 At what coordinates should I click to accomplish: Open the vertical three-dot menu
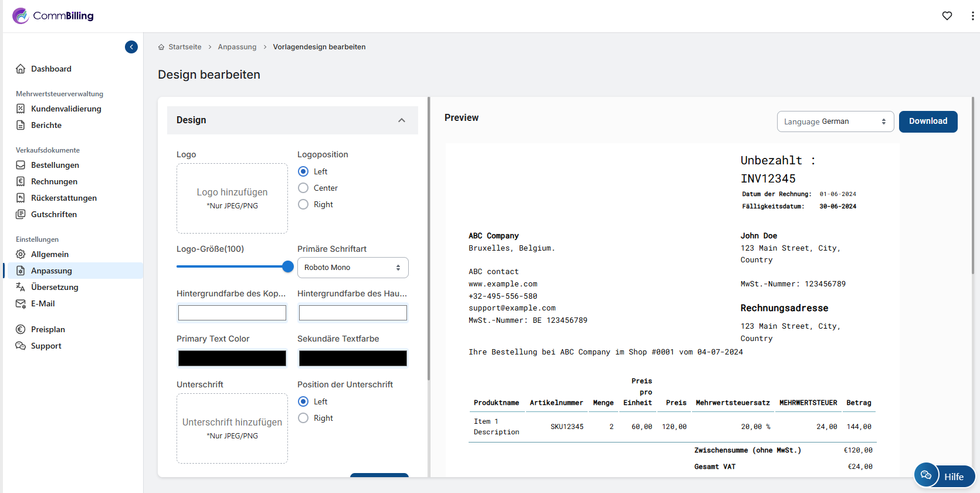pyautogui.click(x=972, y=16)
